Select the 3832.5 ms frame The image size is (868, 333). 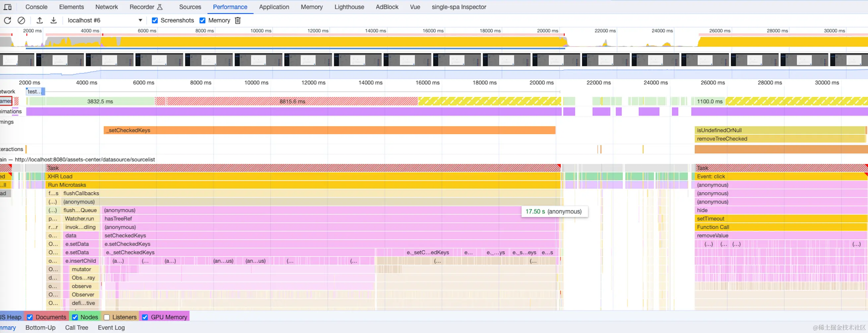click(x=100, y=101)
